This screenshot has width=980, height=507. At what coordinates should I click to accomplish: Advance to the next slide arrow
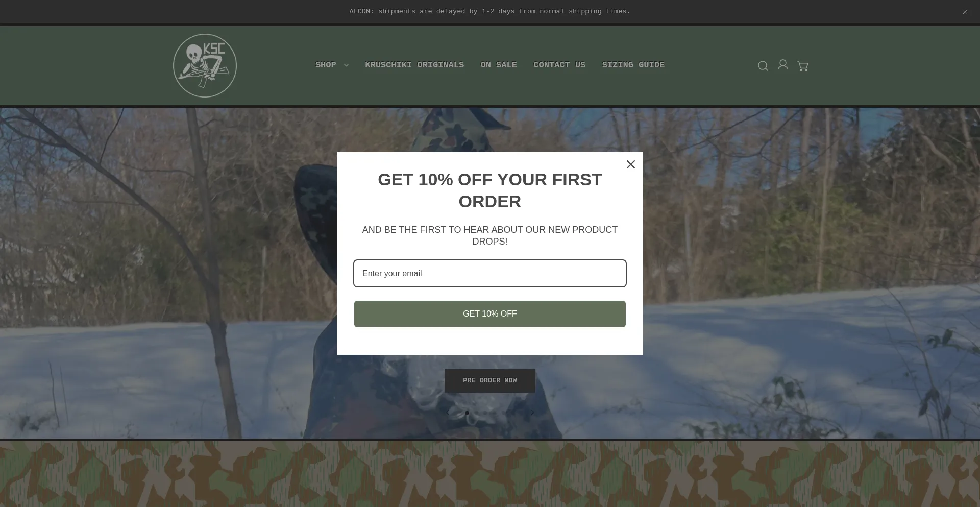(532, 413)
